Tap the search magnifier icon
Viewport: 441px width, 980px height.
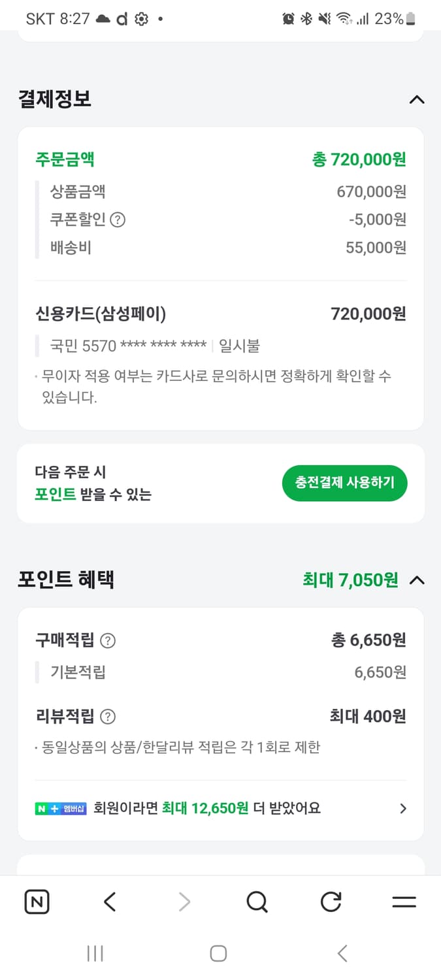pos(257,902)
